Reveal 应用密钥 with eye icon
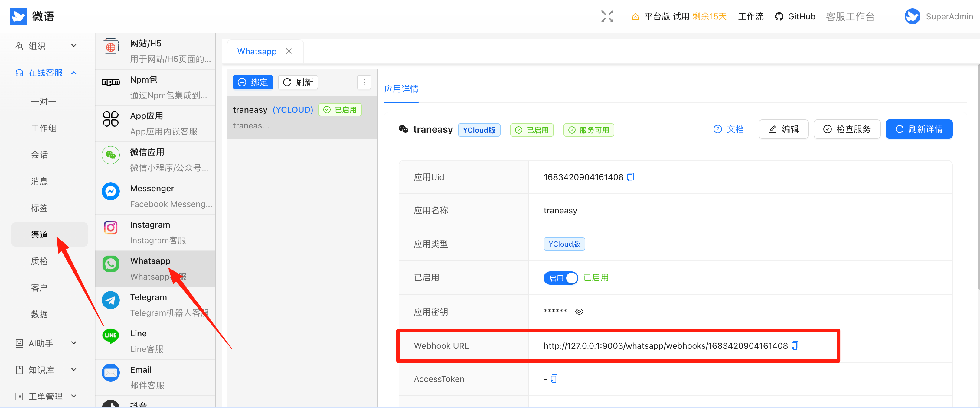The width and height of the screenshot is (980, 408). point(579,311)
